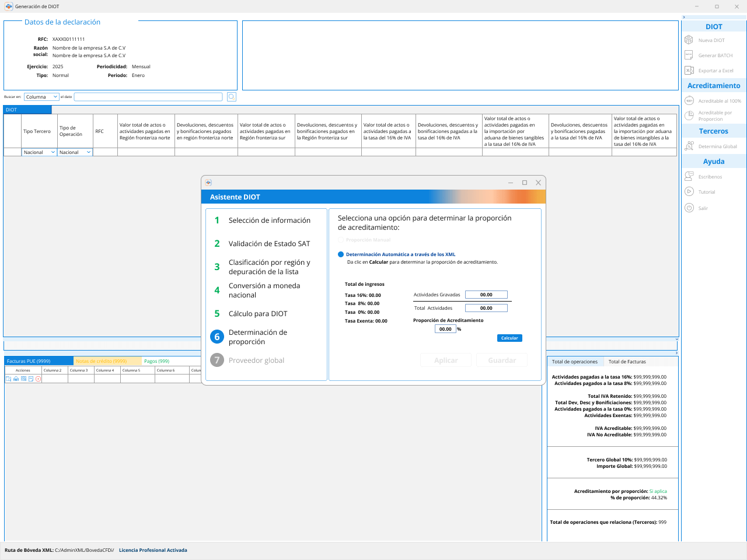Viewport: 747px width, 560px height.
Task: Click the Generar BATCH file icon
Action: (x=689, y=55)
